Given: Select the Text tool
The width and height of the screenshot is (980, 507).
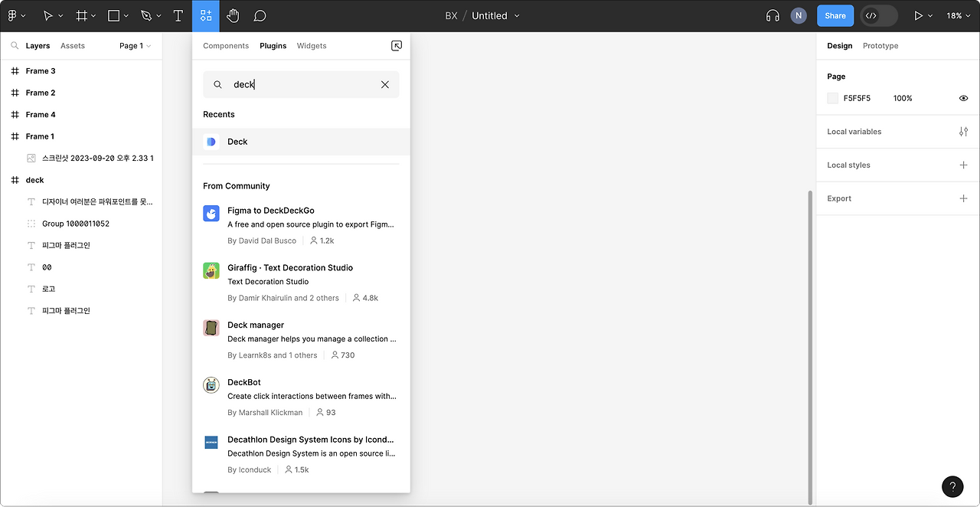Looking at the screenshot, I should click(178, 15).
